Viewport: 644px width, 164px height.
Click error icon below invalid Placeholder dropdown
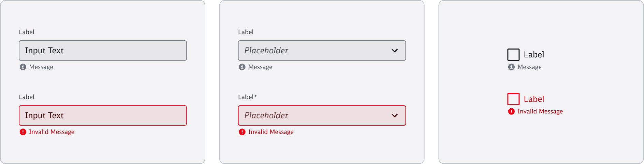242,132
